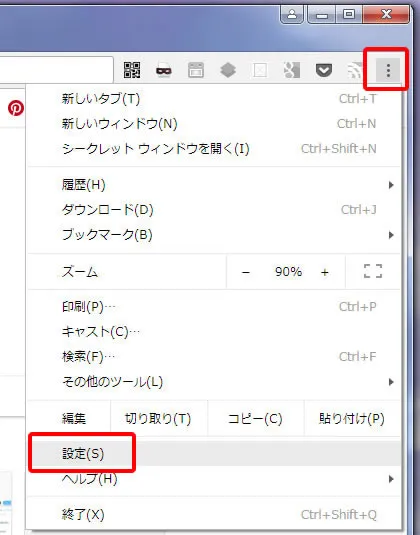
Task: Click the Pocket save extension icon
Action: point(324,71)
